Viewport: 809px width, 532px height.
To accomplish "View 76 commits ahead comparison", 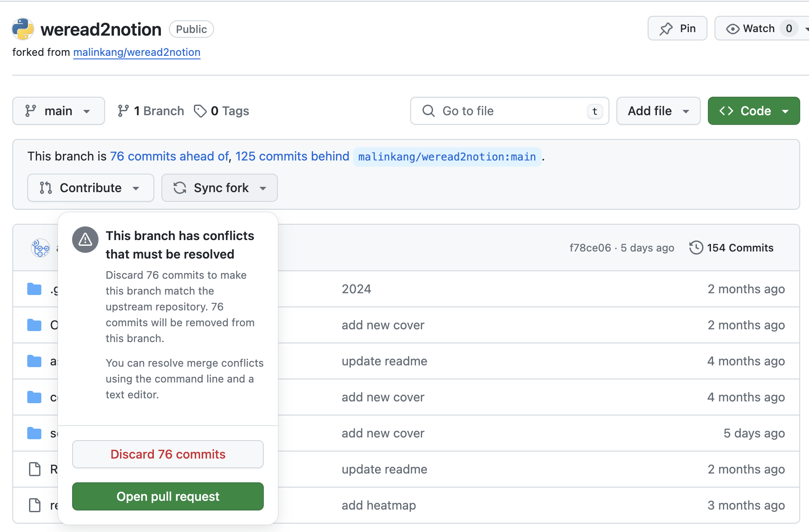I will tap(169, 156).
